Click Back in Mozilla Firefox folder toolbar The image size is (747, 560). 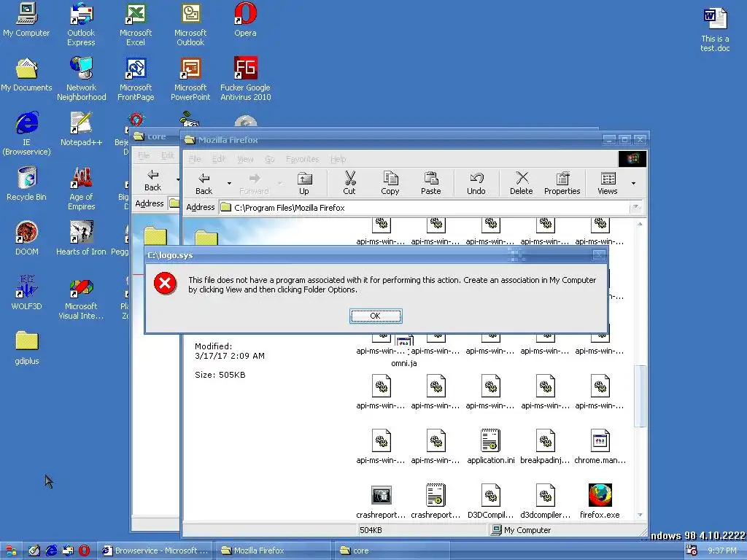point(204,183)
